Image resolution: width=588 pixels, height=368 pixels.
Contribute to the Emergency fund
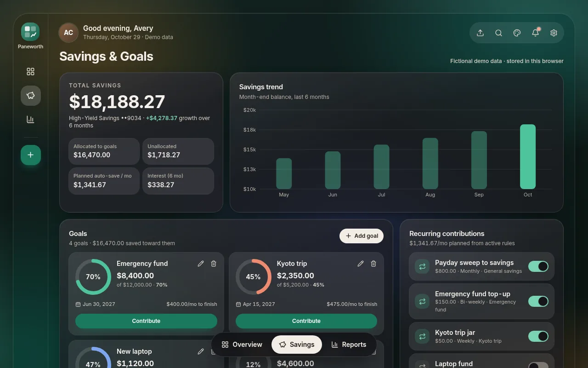146,321
